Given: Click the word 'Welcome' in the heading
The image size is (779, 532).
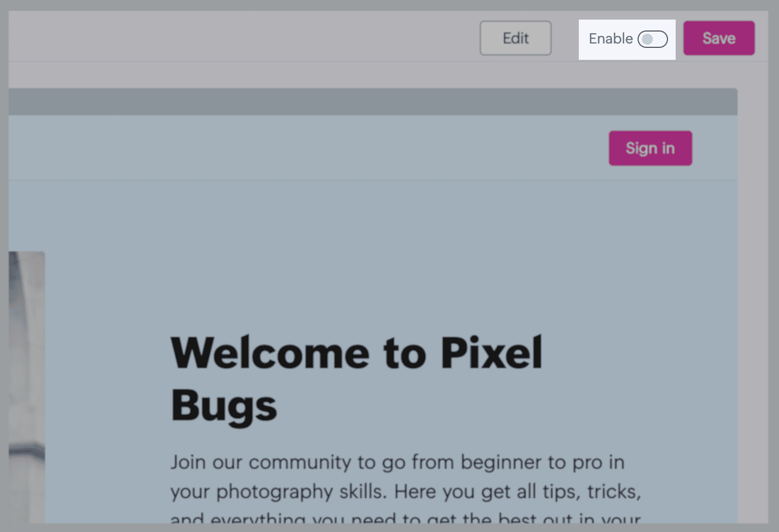Looking at the screenshot, I should pos(270,353).
